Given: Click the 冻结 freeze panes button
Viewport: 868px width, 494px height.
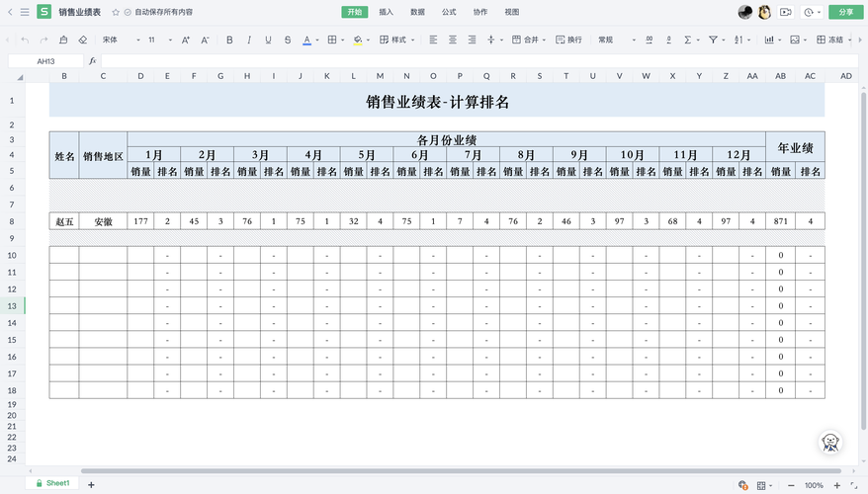Looking at the screenshot, I should 829,40.
